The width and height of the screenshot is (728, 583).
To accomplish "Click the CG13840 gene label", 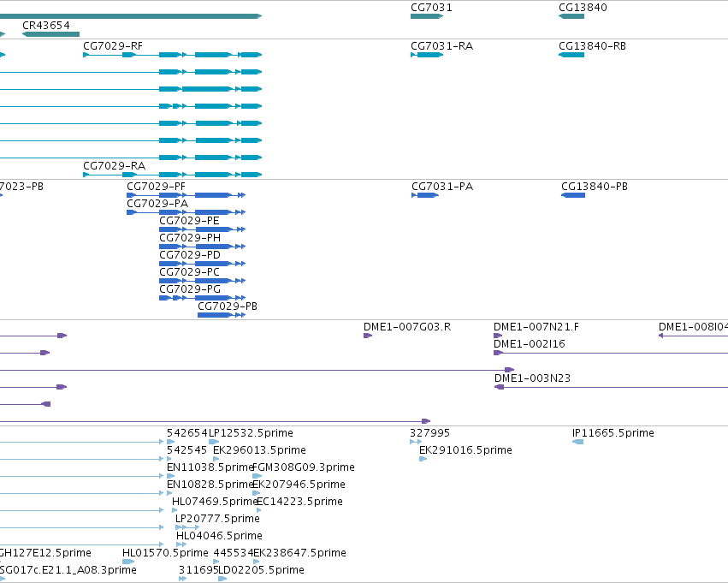I will 583,8.
